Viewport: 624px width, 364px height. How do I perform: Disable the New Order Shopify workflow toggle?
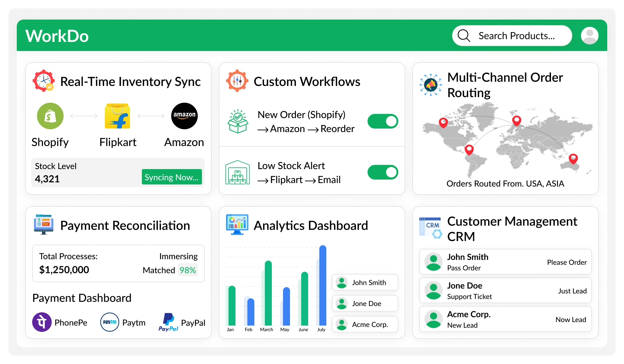[x=383, y=121]
